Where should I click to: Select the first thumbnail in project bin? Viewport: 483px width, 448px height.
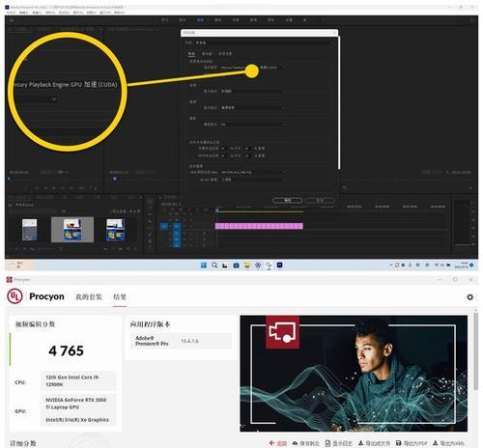tap(29, 230)
